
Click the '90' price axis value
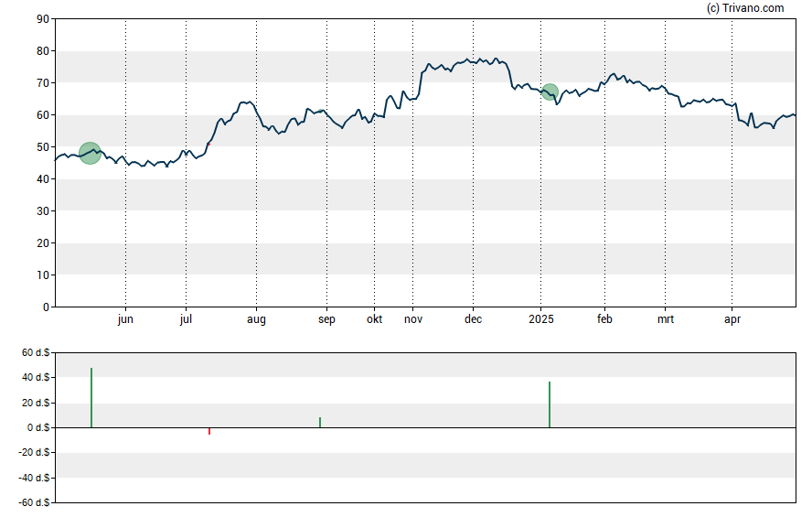click(42, 19)
